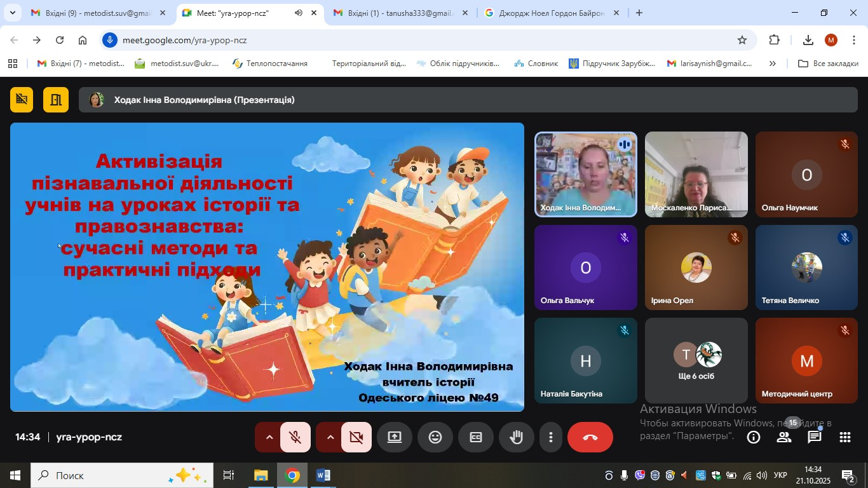Switch to Джордж Ноел Гордон Байрон tab

coord(550,13)
